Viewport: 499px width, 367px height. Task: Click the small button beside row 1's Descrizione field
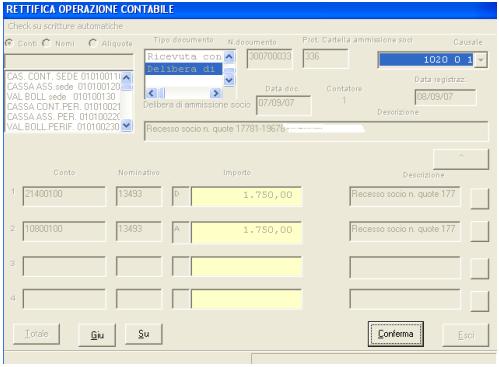pyautogui.click(x=479, y=198)
